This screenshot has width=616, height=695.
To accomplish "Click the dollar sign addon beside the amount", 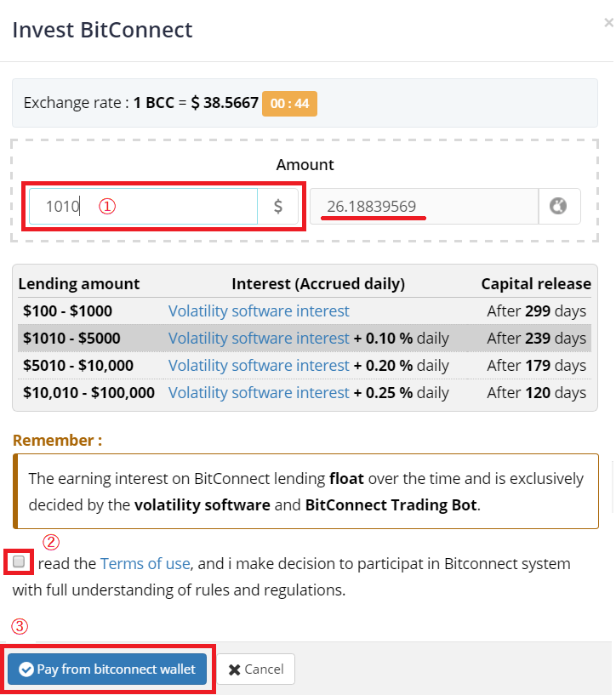I will point(278,207).
